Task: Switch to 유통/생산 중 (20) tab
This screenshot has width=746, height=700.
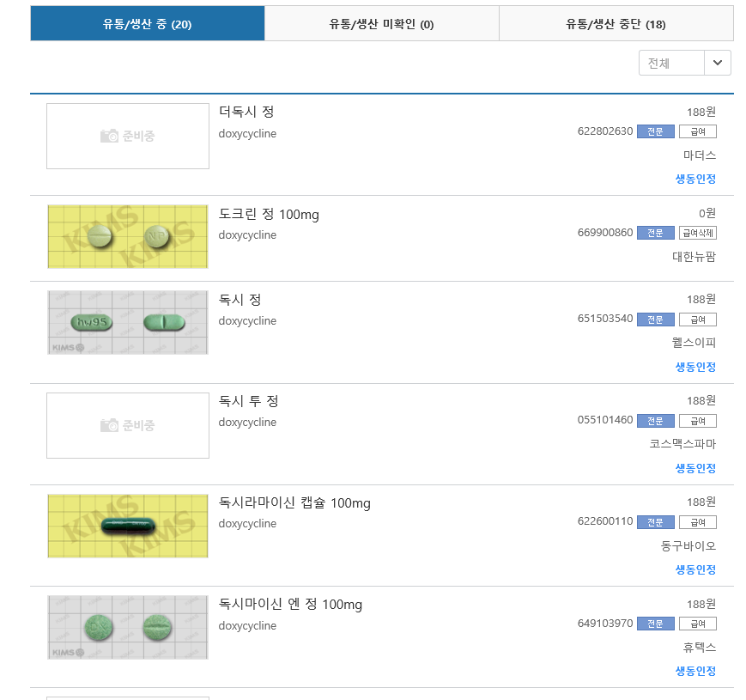Action: point(147,24)
